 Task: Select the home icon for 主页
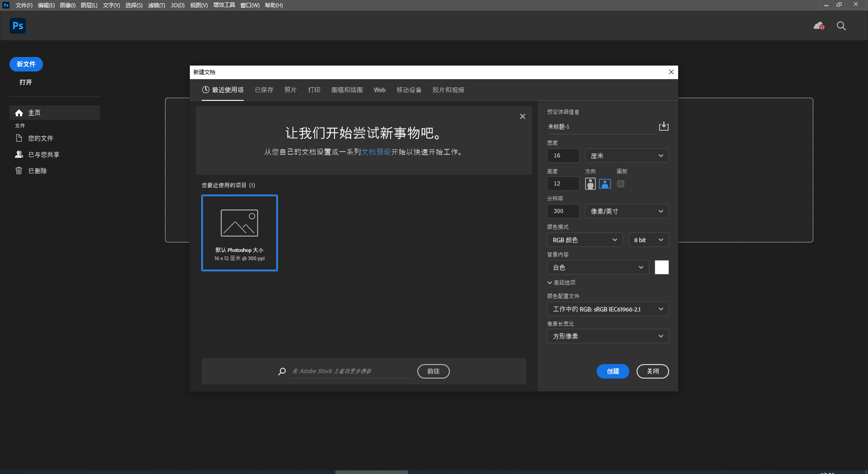coord(19,113)
